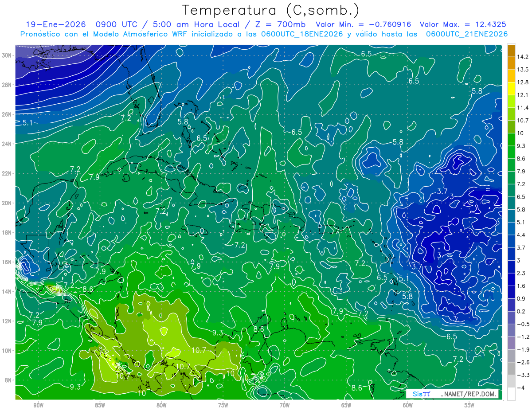Click the '55W' longitude axis label

click(x=469, y=405)
